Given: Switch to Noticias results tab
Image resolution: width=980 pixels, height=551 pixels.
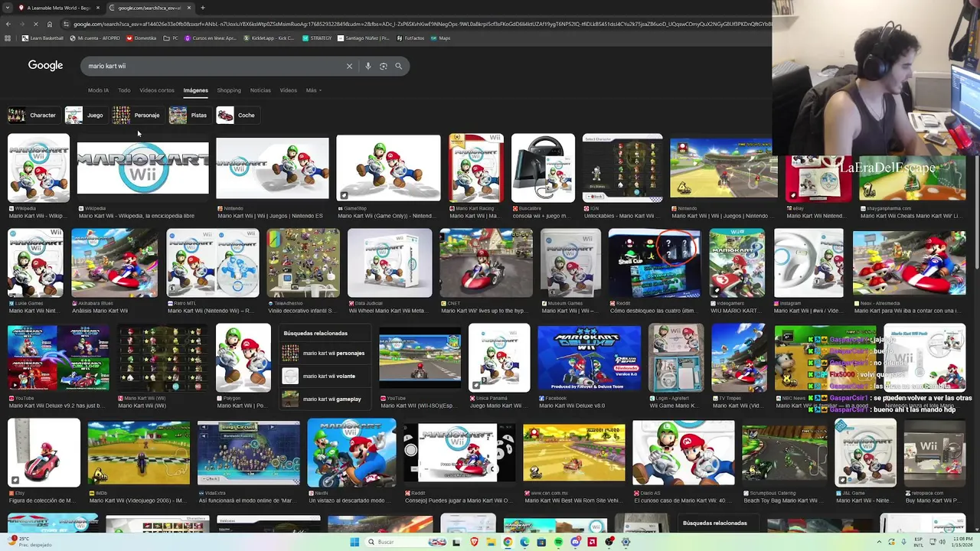Looking at the screenshot, I should pos(260,90).
